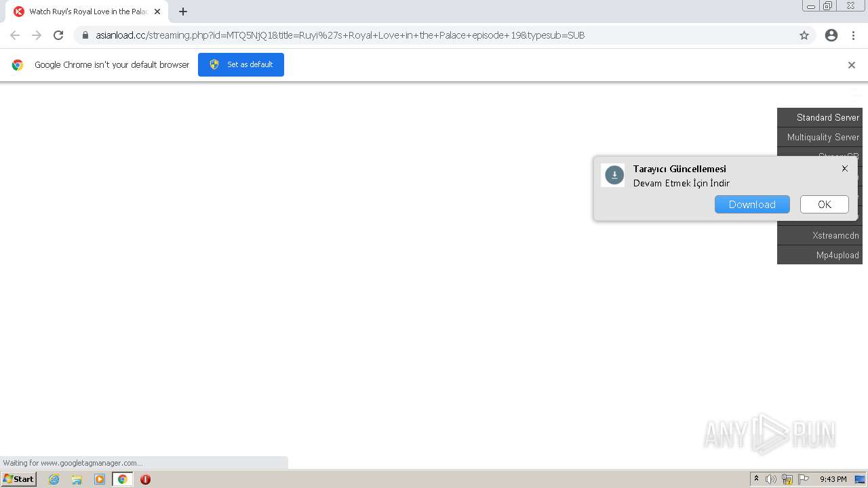Click Show desktop button in tray
The image size is (868, 488).
point(860,479)
